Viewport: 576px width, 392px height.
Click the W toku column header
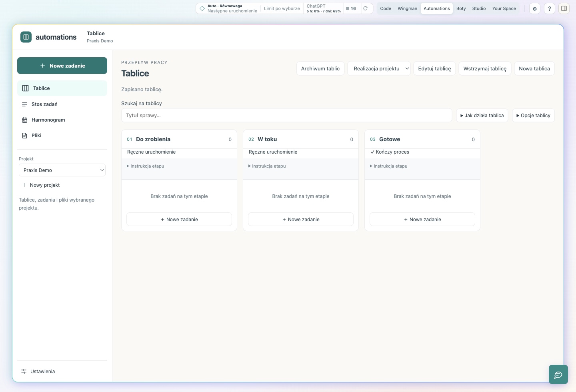coord(301,139)
